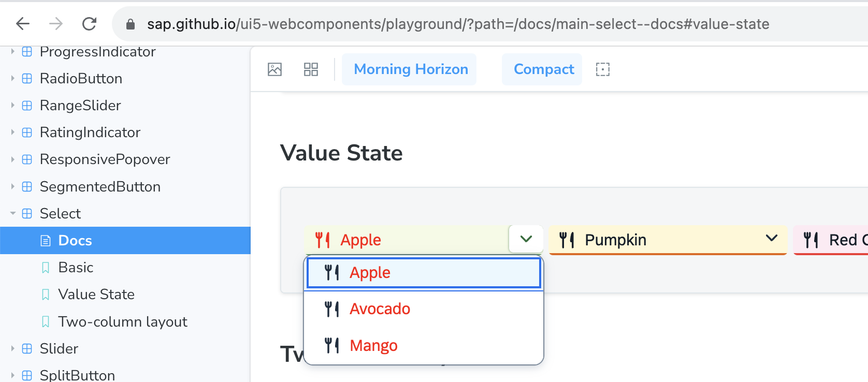This screenshot has width=868, height=382.
Task: Click the document icon beside Docs entry
Action: click(46, 240)
